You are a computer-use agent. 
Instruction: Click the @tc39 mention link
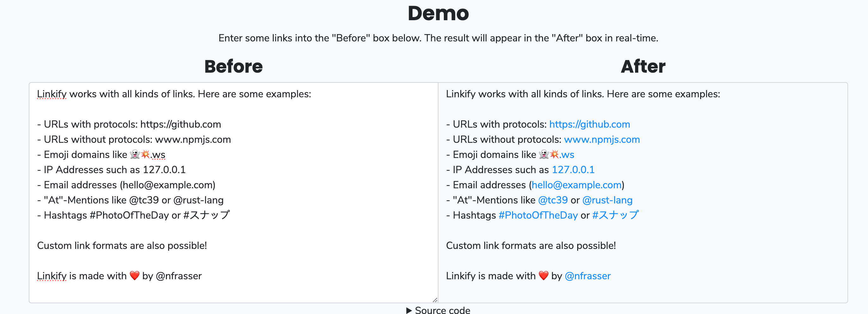click(553, 200)
